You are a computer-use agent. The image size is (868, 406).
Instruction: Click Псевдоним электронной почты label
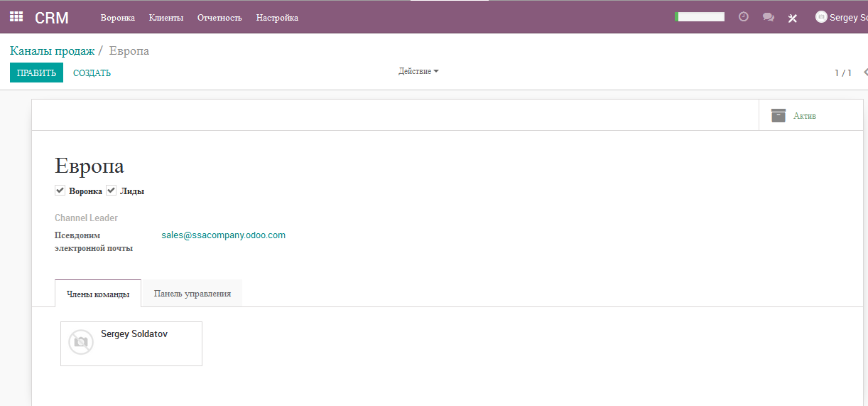[x=94, y=242]
